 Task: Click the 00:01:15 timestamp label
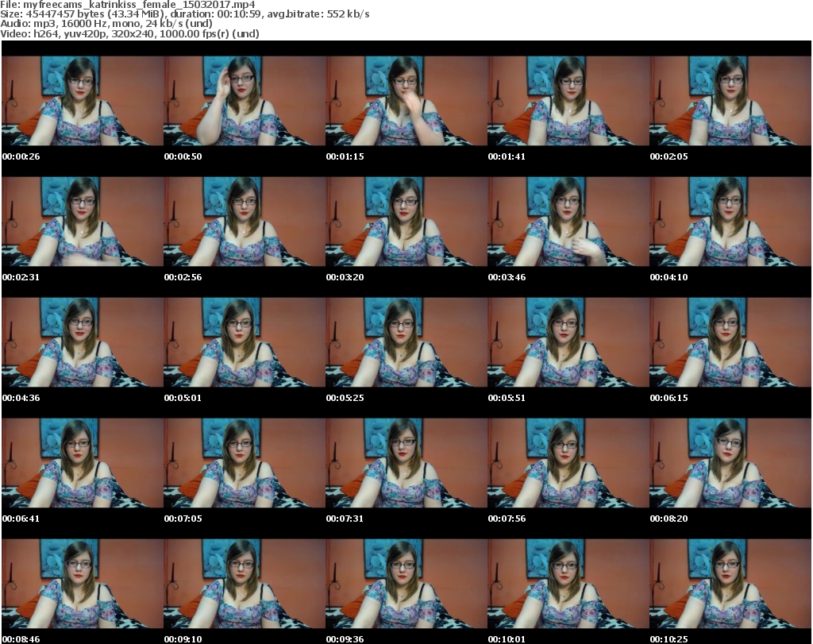[x=345, y=156]
